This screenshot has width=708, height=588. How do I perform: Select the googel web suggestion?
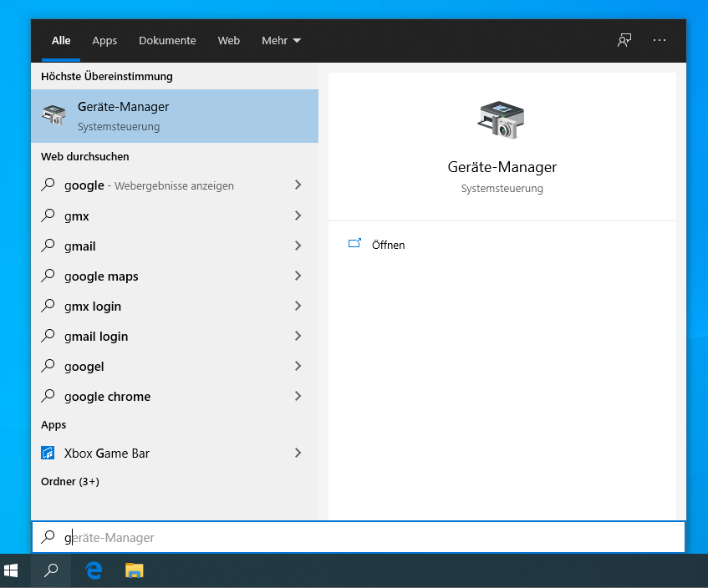point(175,366)
